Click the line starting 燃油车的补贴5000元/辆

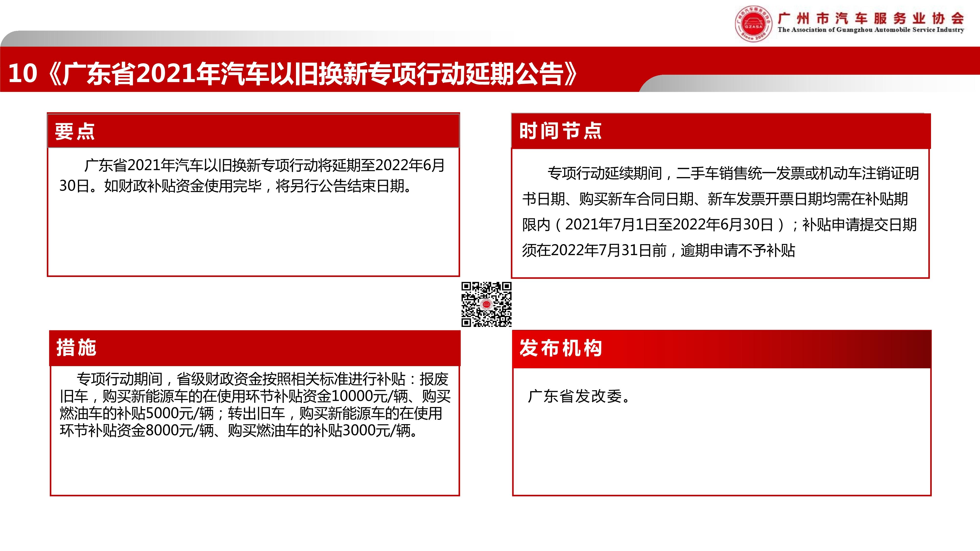coord(251,413)
